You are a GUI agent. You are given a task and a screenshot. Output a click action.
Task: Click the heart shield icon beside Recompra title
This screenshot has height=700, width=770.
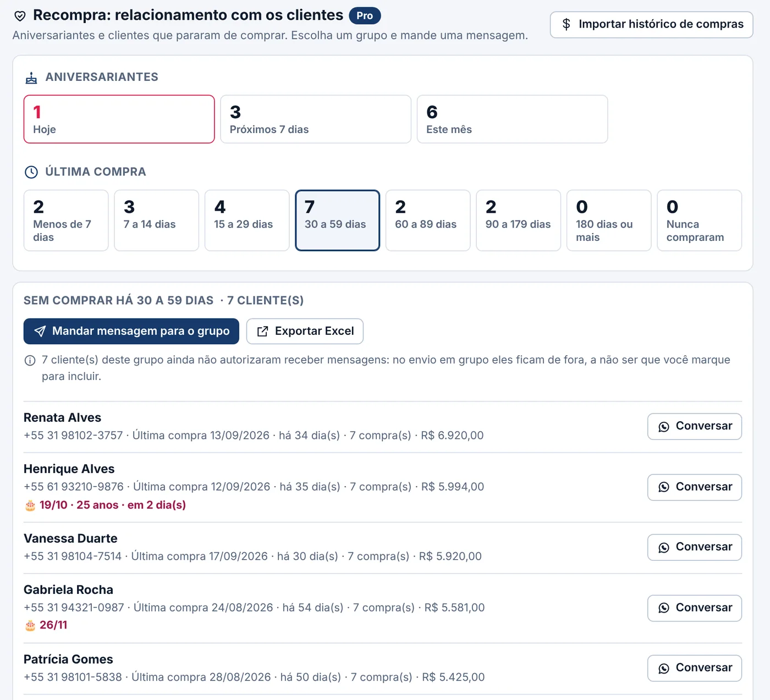(x=20, y=16)
